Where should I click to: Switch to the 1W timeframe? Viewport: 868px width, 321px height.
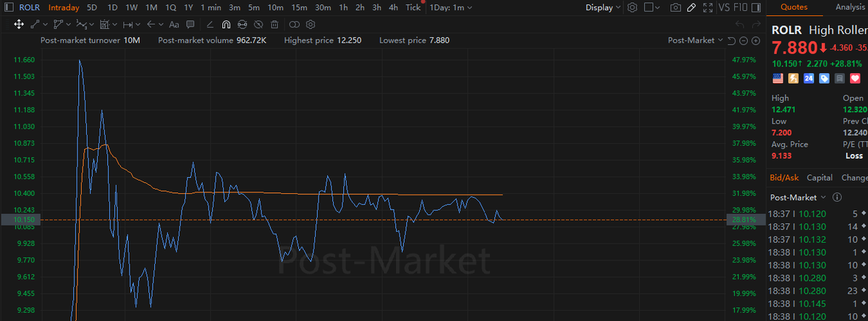click(x=132, y=8)
